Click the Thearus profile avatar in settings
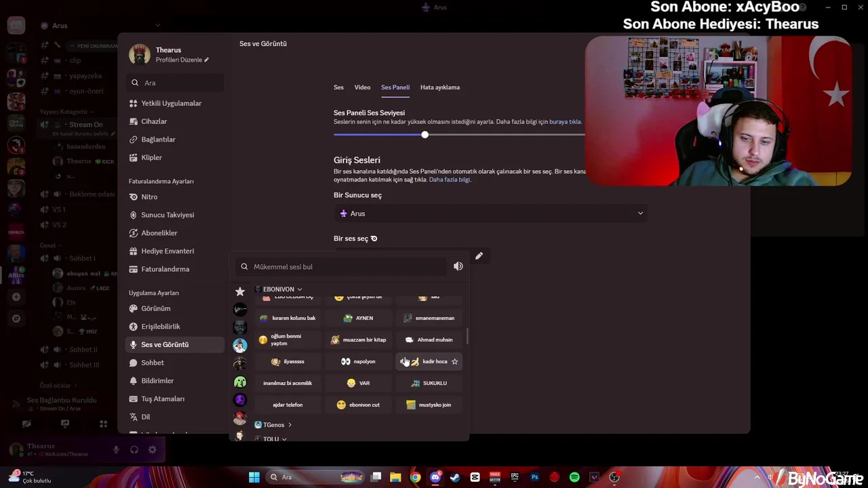Viewport: 868px width, 488px height. point(140,54)
